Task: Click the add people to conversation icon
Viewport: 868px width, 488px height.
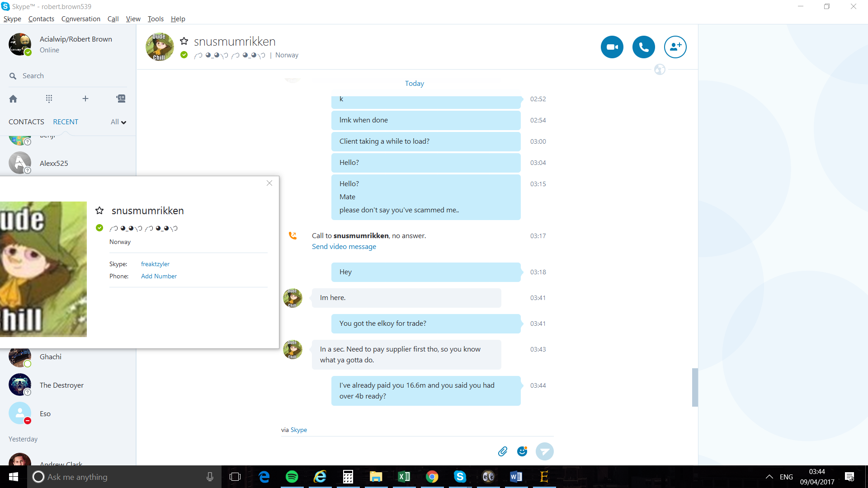Action: (675, 47)
